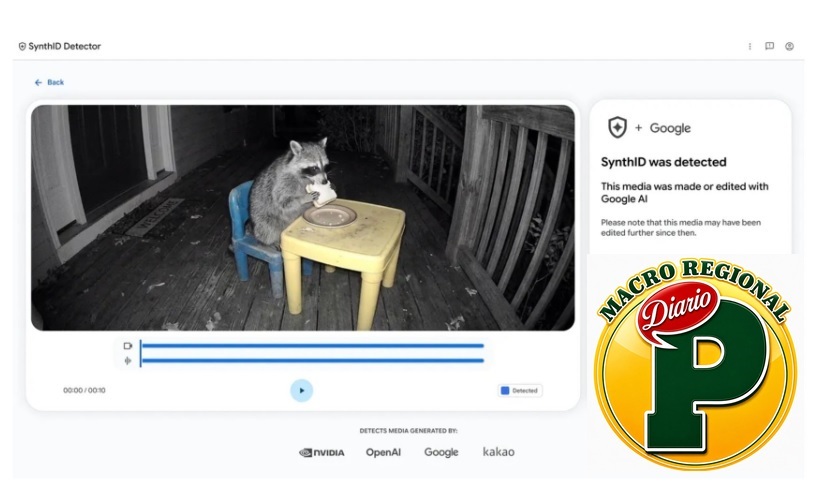
Task: Click the back arrow icon
Action: click(38, 83)
